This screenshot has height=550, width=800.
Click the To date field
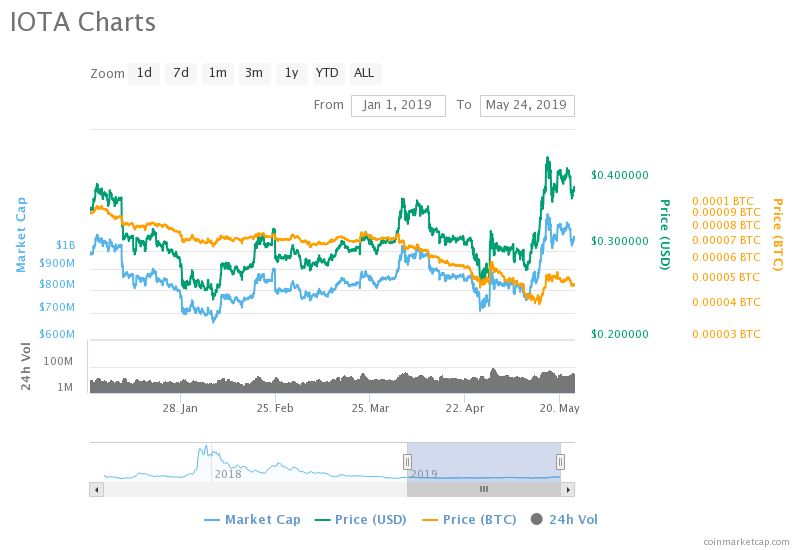pos(527,106)
